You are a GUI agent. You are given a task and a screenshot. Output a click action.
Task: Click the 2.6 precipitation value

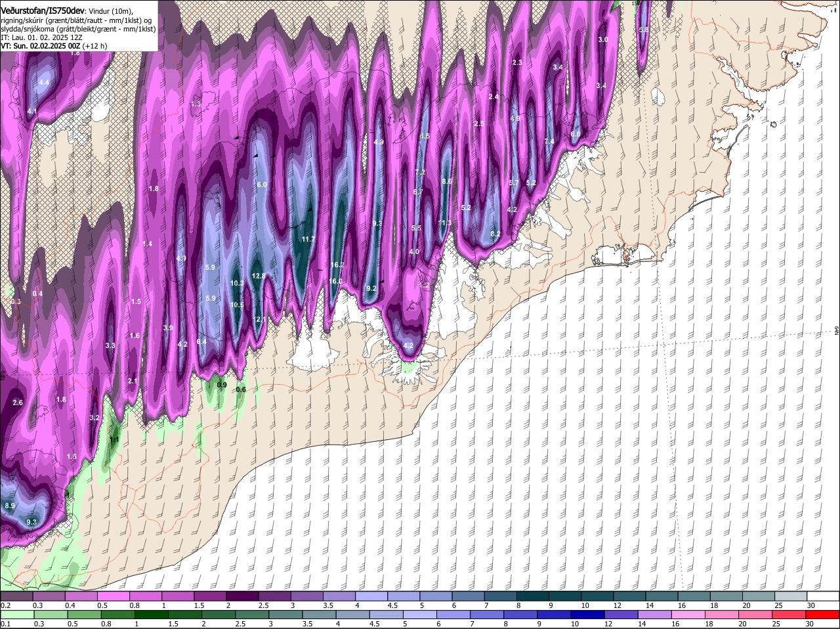(18, 403)
